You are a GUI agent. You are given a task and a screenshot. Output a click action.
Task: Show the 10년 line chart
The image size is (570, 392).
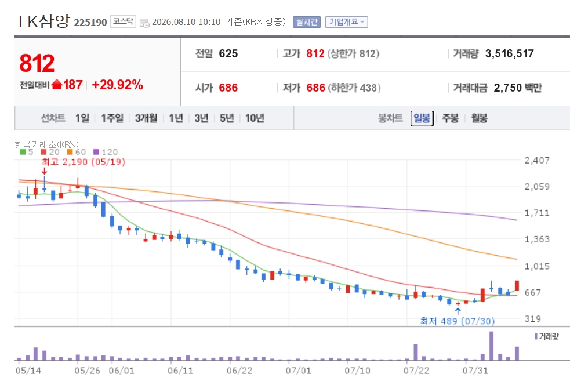[255, 118]
